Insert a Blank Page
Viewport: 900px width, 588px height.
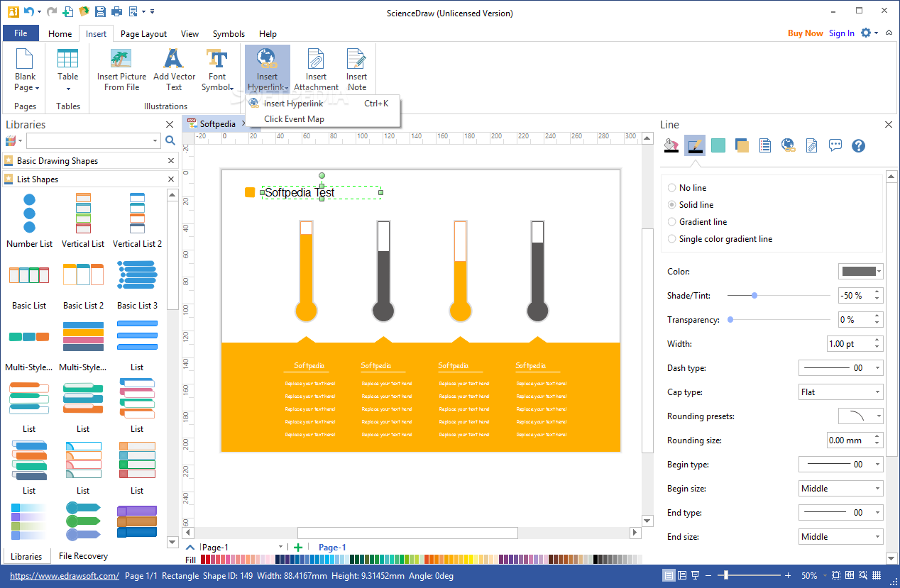click(26, 70)
